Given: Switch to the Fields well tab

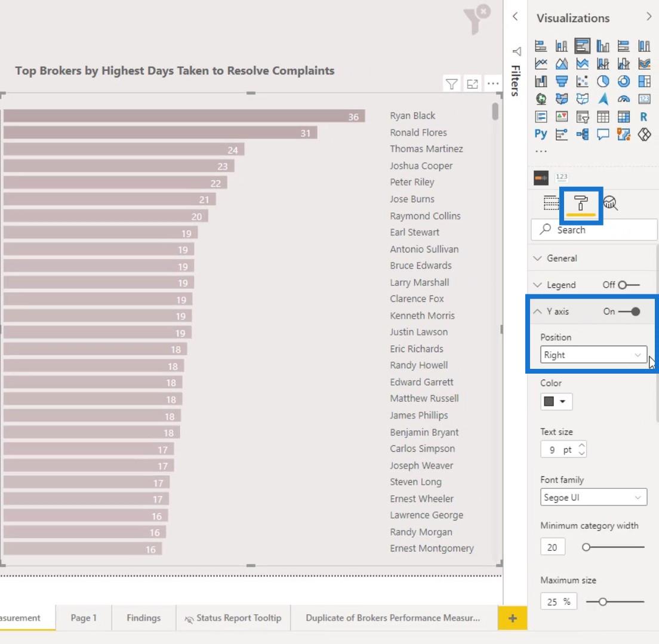Looking at the screenshot, I should (x=551, y=203).
